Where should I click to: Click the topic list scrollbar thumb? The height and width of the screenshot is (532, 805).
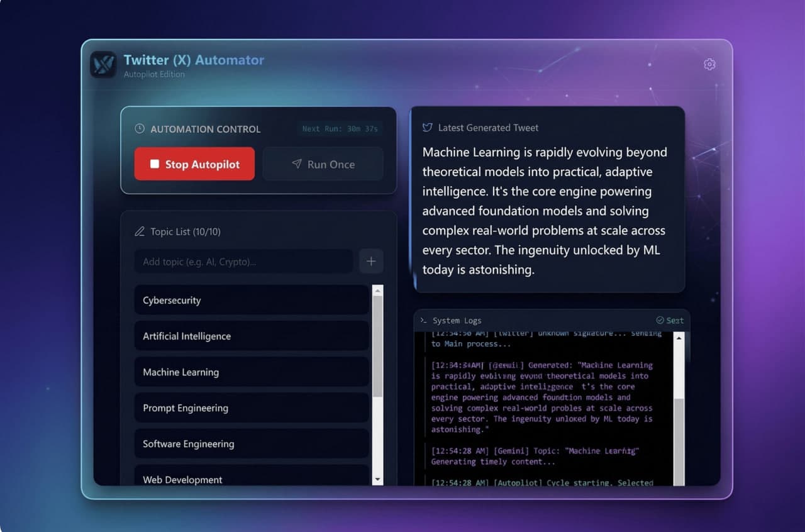(377, 346)
